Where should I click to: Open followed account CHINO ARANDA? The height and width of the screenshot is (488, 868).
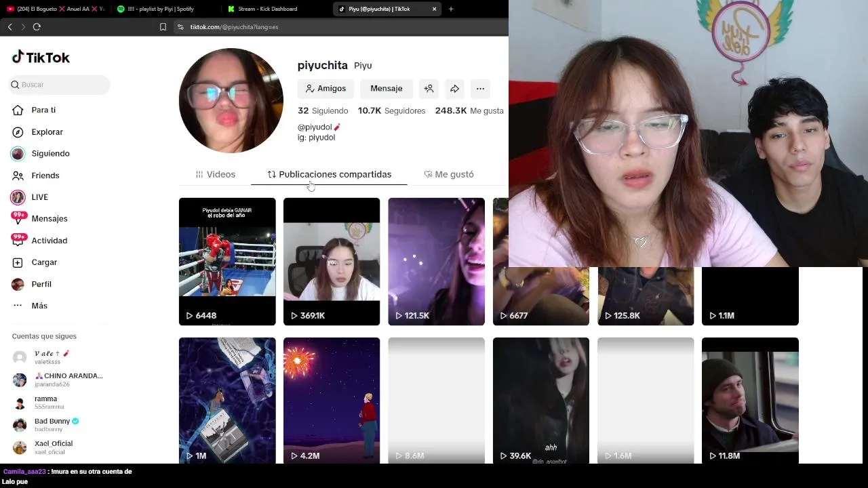click(58, 380)
